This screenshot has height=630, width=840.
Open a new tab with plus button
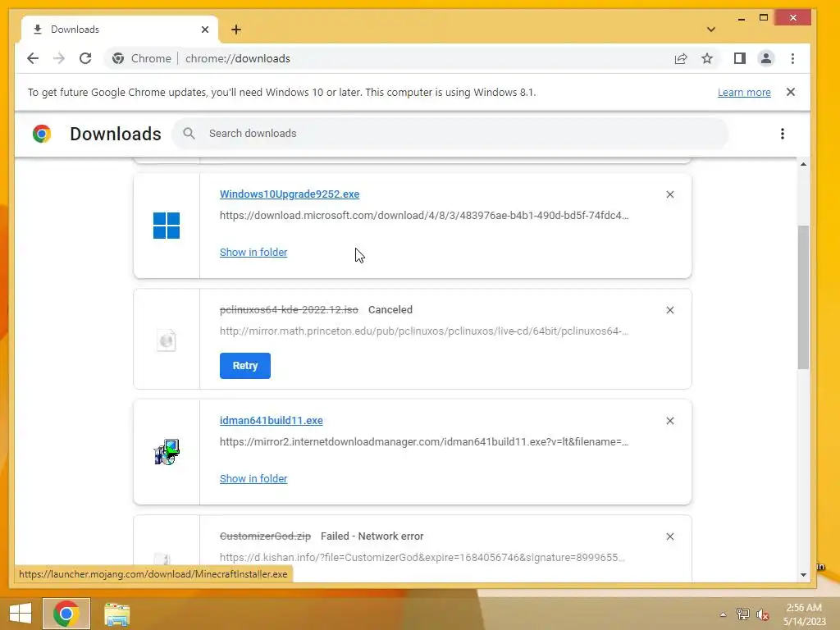point(236,30)
